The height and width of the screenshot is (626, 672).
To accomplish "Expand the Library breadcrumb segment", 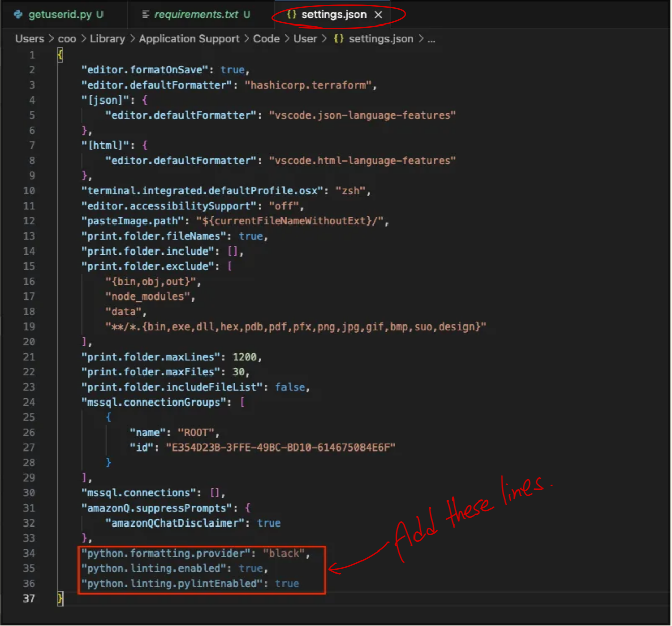I will click(x=107, y=39).
